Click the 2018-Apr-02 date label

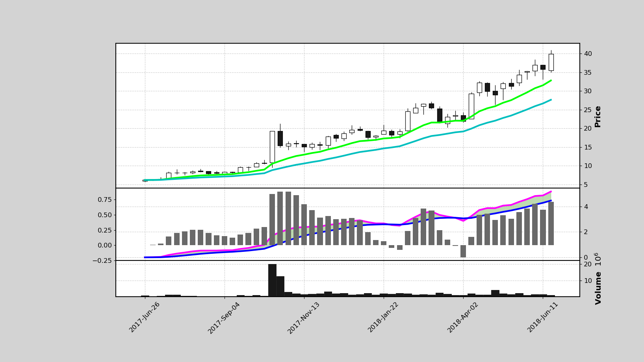(x=463, y=317)
